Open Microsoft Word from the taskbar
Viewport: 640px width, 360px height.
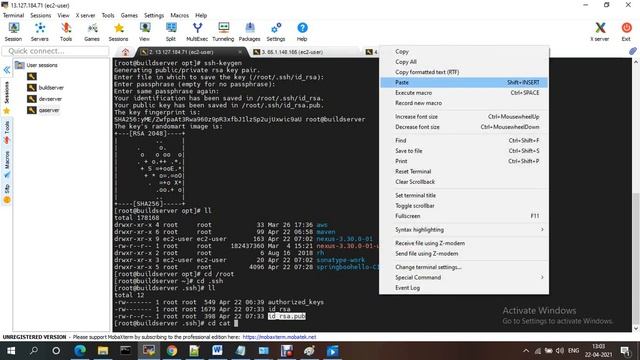pyautogui.click(x=217, y=351)
